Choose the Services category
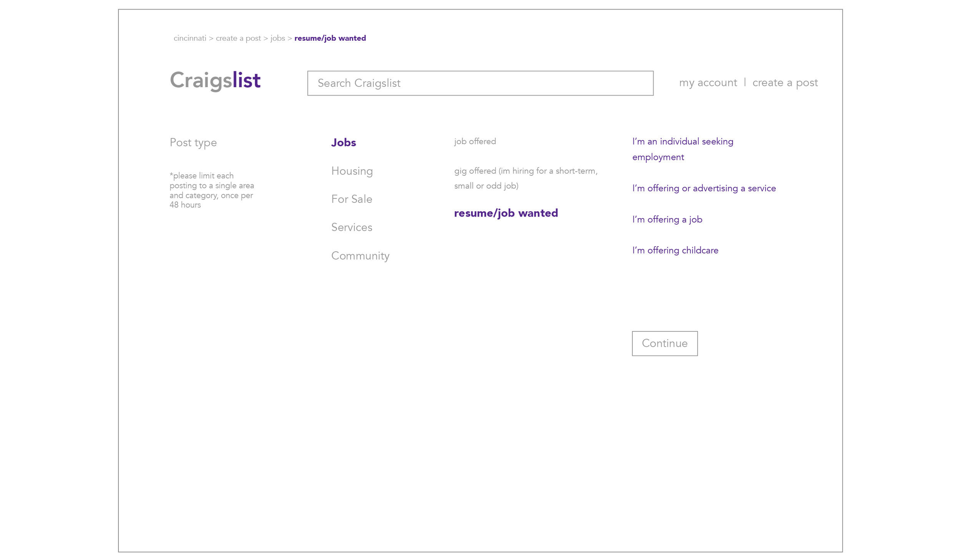Screen dimensions: 961x560 [x=351, y=227]
